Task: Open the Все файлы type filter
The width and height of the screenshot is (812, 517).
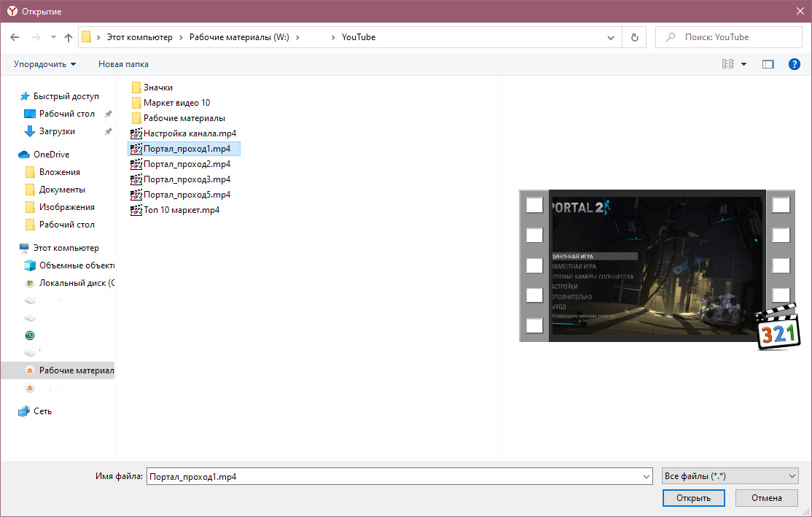Action: tap(730, 476)
